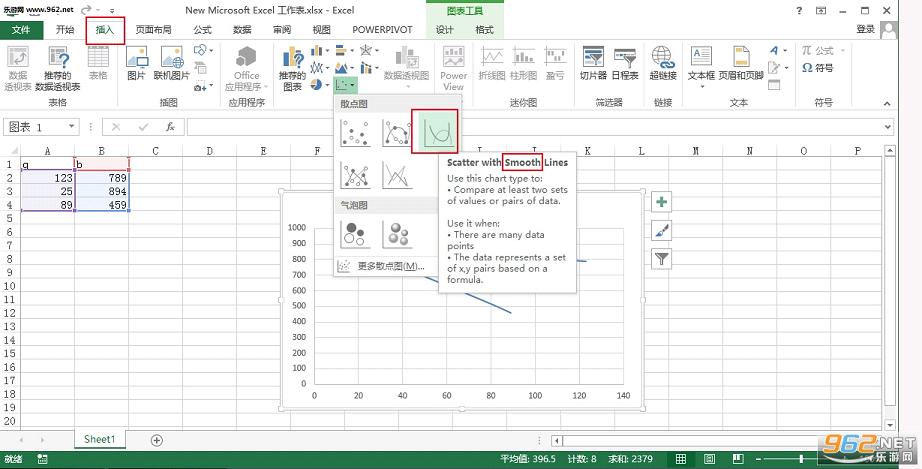Select the Sheet1 worksheet tab

(99, 439)
